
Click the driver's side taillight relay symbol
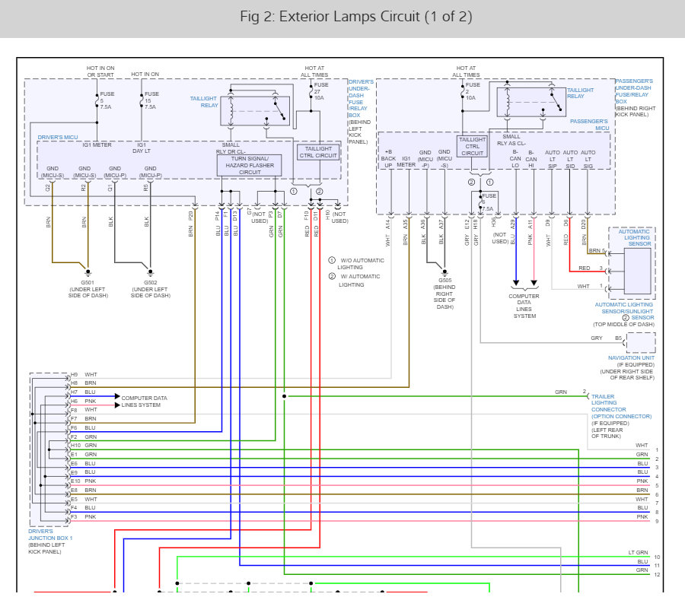pyautogui.click(x=255, y=111)
